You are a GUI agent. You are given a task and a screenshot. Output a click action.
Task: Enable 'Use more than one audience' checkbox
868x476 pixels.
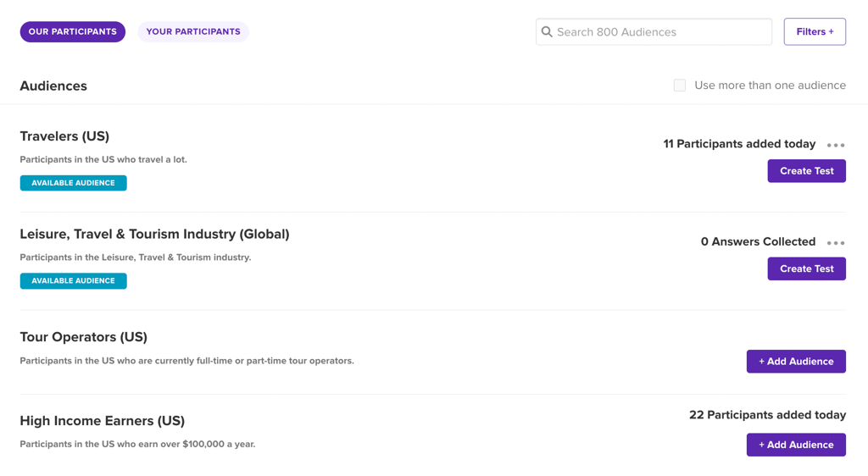click(680, 86)
